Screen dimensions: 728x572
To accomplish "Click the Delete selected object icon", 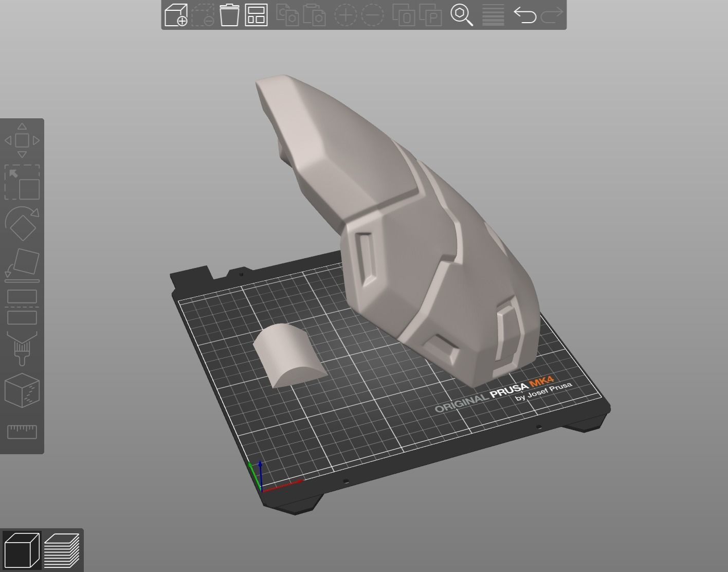I will 203,15.
